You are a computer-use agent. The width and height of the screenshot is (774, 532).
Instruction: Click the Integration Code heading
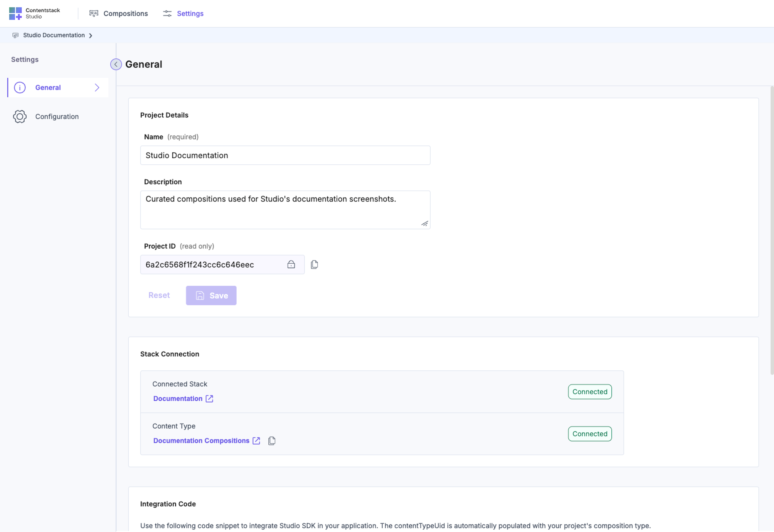click(168, 504)
